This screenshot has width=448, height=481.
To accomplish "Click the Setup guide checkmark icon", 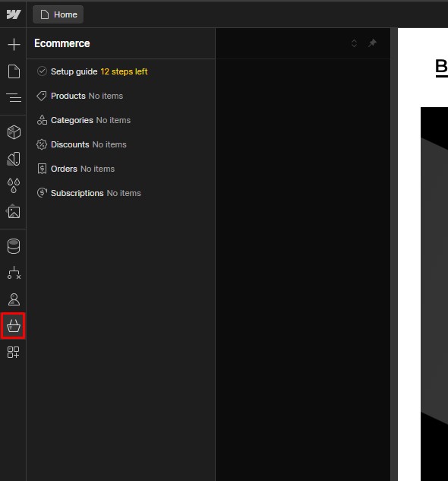I will pyautogui.click(x=42, y=71).
